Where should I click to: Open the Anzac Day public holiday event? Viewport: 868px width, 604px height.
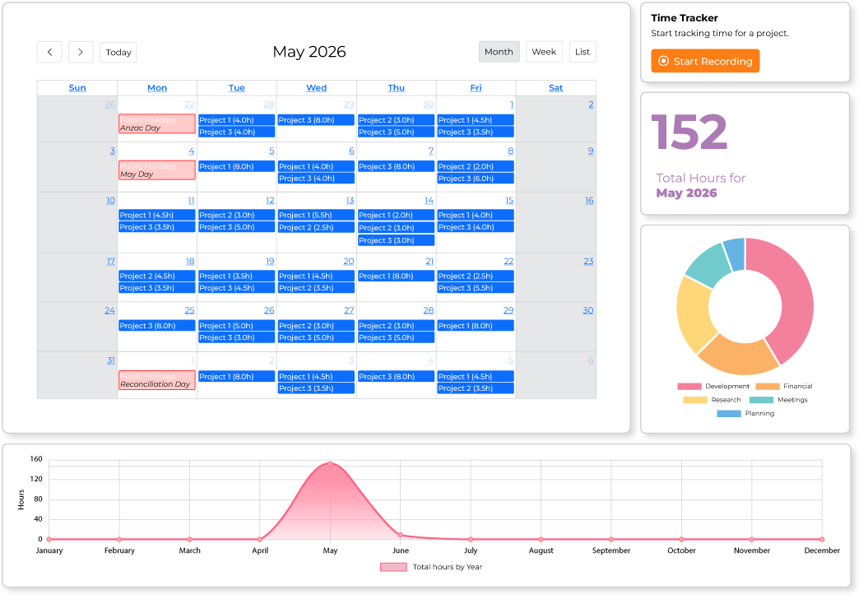point(158,124)
